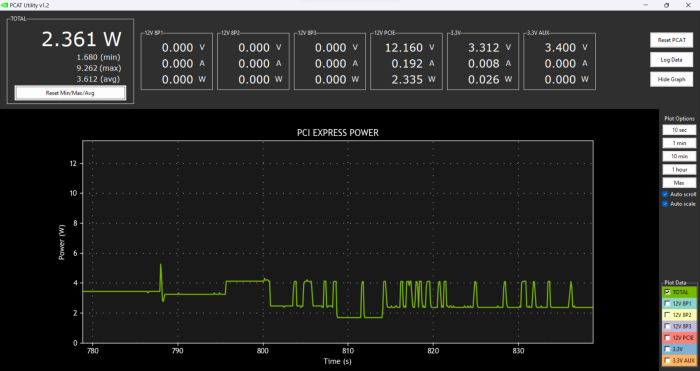This screenshot has width=700, height=371.
Task: Set plot range to 10 sec
Action: click(x=679, y=130)
